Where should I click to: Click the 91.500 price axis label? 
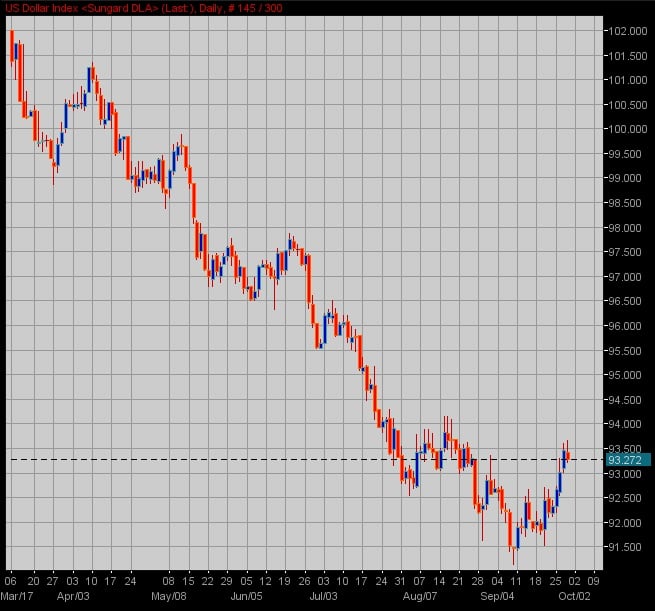coord(625,547)
